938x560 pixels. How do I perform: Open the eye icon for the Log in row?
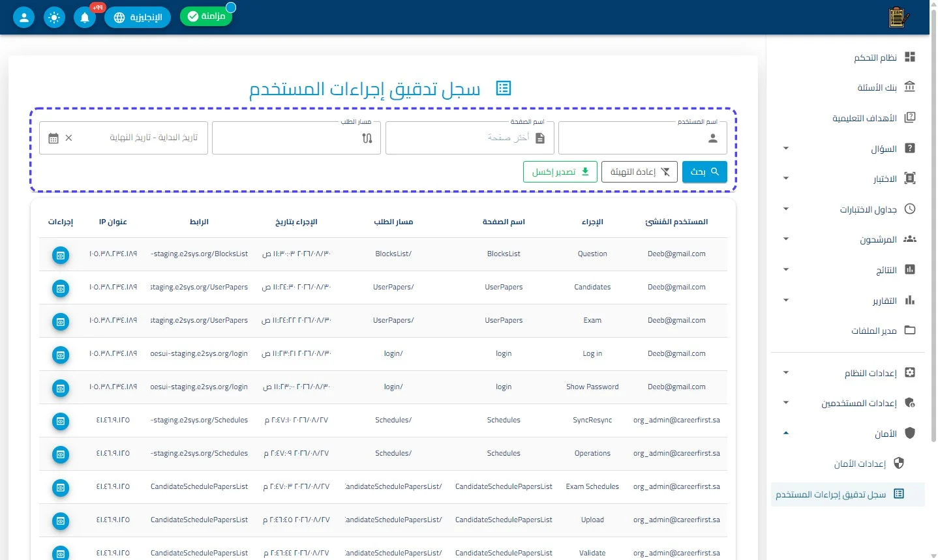click(61, 355)
